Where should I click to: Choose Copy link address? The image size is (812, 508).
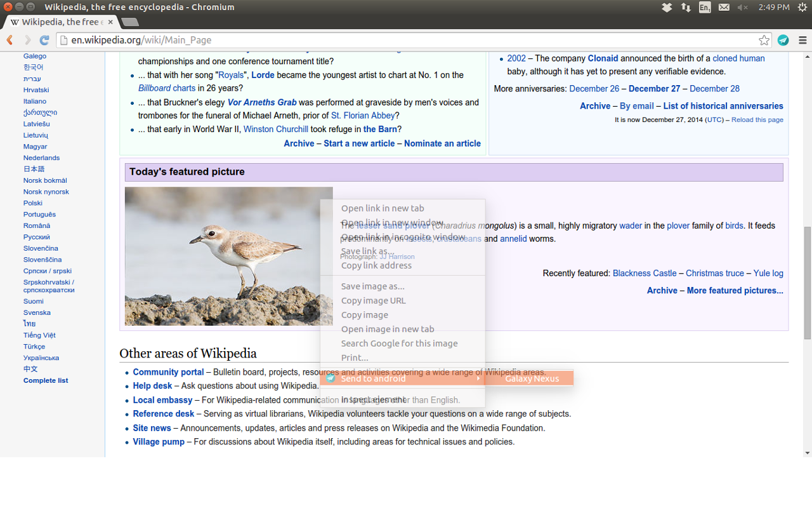376,265
